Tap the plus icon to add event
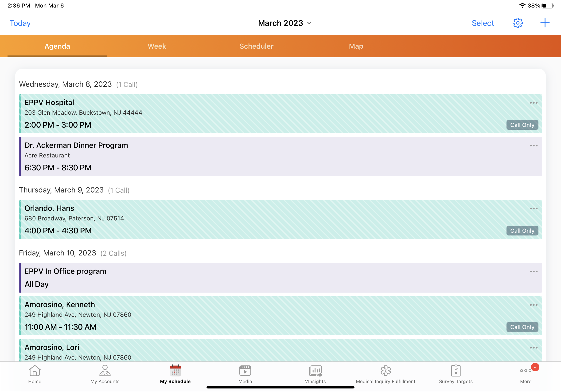The image size is (561, 392). [x=545, y=23]
